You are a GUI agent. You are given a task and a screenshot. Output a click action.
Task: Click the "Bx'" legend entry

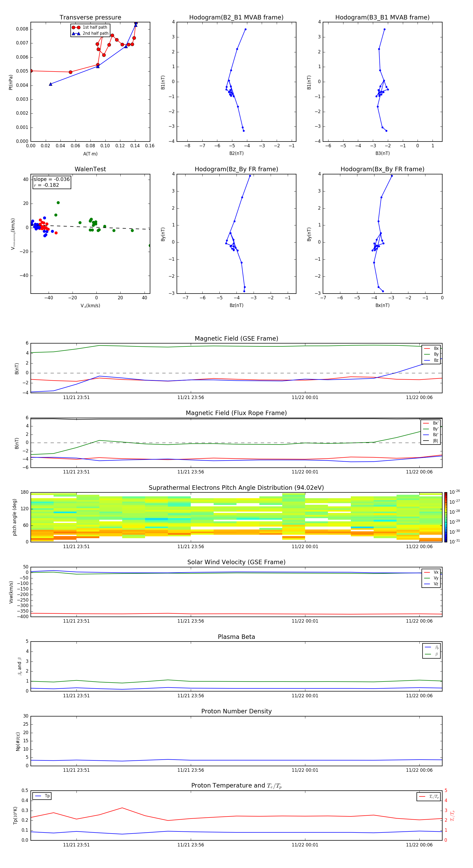pyautogui.click(x=431, y=423)
